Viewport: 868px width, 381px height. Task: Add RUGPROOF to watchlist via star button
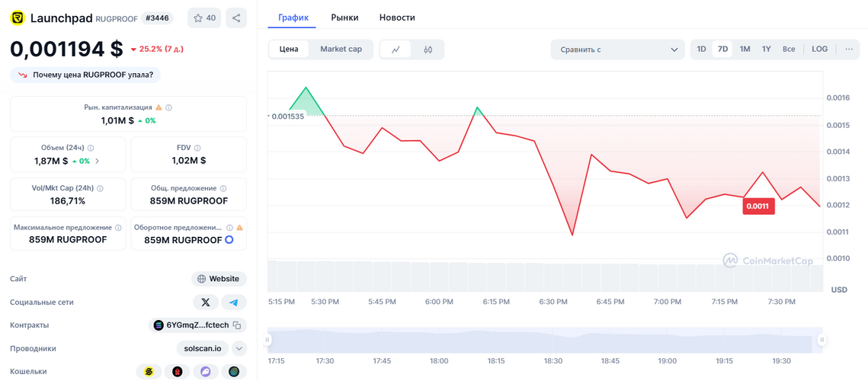pyautogui.click(x=204, y=18)
